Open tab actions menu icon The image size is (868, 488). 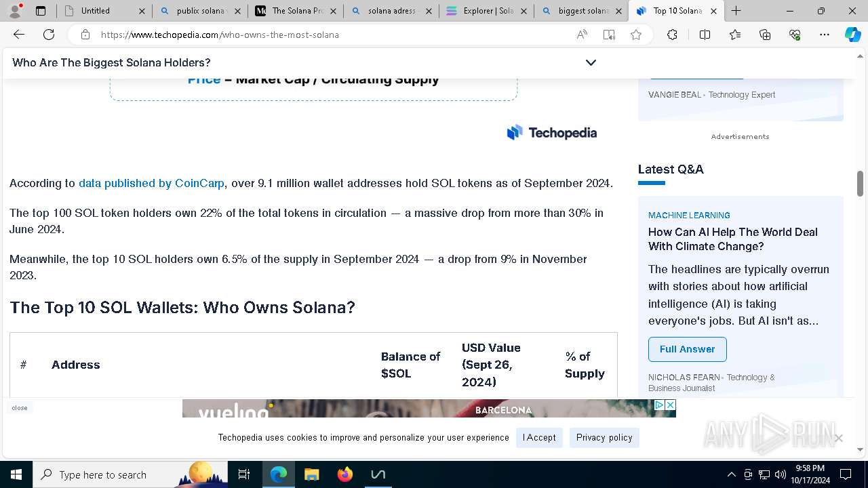tap(41, 11)
